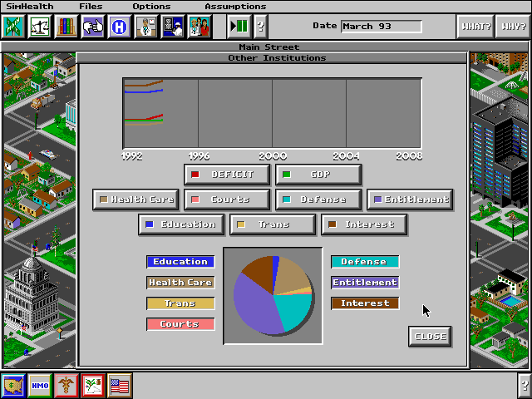The height and width of the screenshot is (399, 532).
Task: Click the Date field showing March 93
Action: pos(381,26)
